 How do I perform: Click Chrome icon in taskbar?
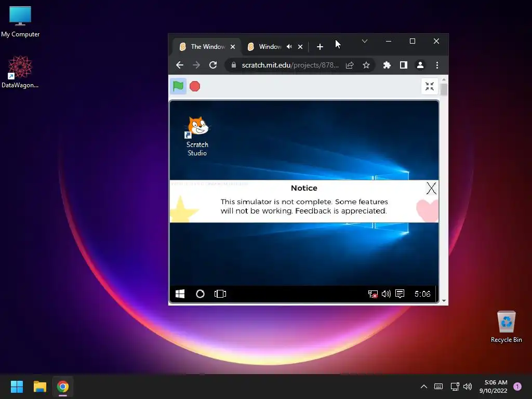pos(63,387)
